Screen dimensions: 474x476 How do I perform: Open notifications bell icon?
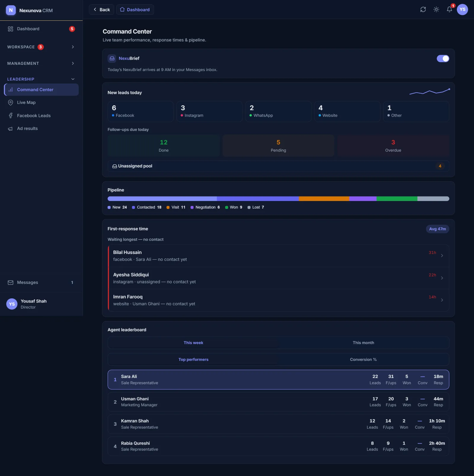coord(449,9)
